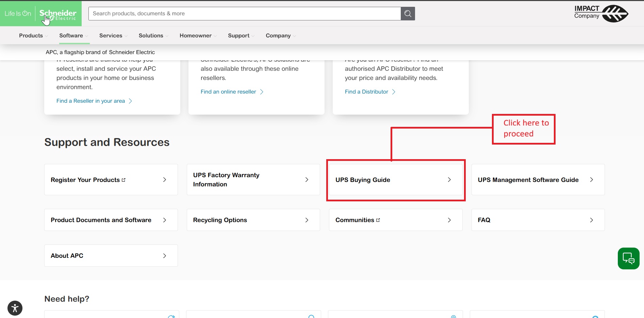This screenshot has width=644, height=318.
Task: Click the 'APC, a flagship brand of Schneider Electric' text
Action: 100,52
